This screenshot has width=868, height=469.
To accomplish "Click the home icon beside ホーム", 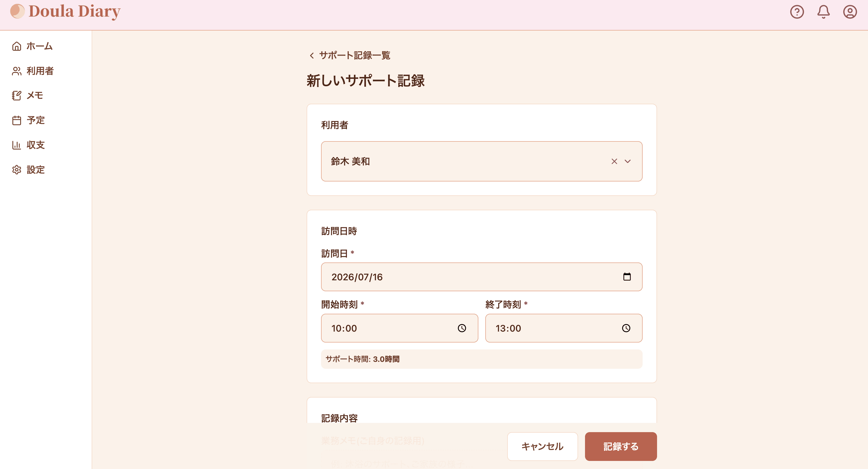I will [x=16, y=46].
